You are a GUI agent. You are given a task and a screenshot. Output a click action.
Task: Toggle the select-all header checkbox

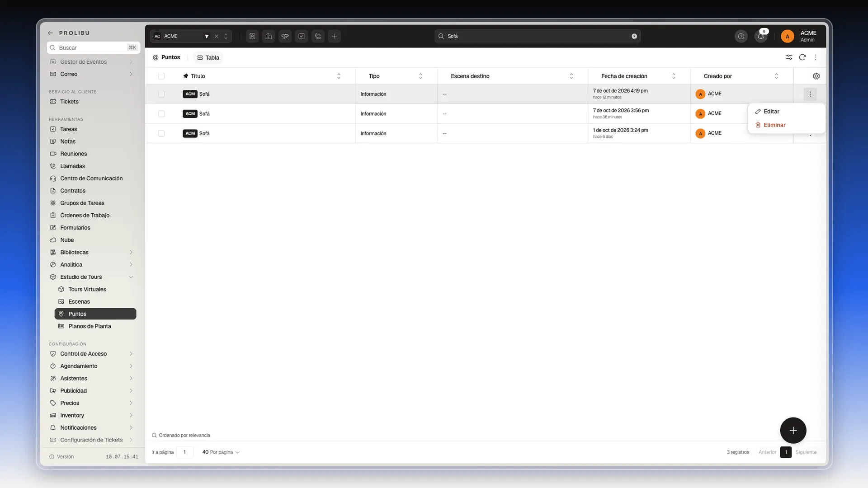pos(161,76)
